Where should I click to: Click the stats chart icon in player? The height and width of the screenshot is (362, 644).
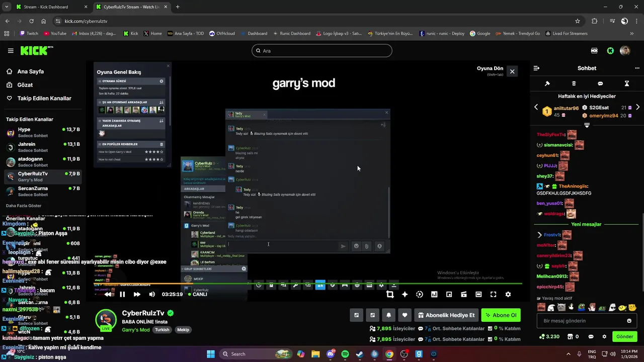[434, 295]
